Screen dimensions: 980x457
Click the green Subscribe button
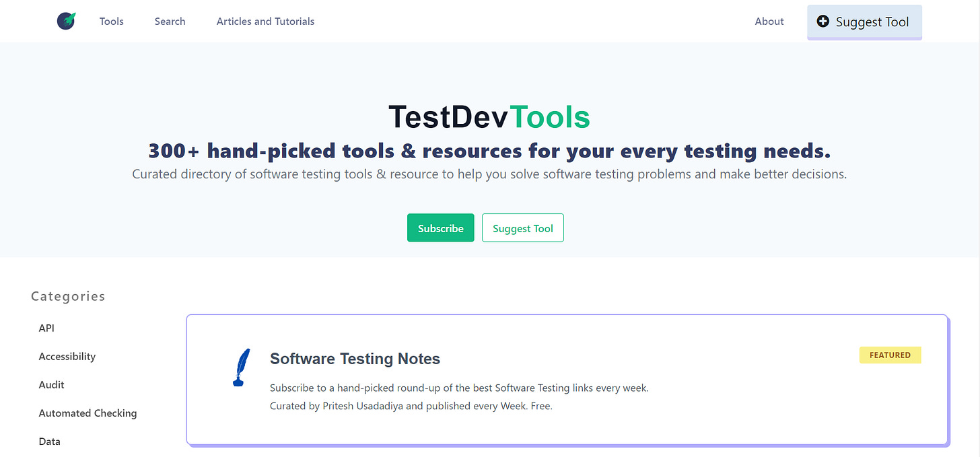point(441,228)
